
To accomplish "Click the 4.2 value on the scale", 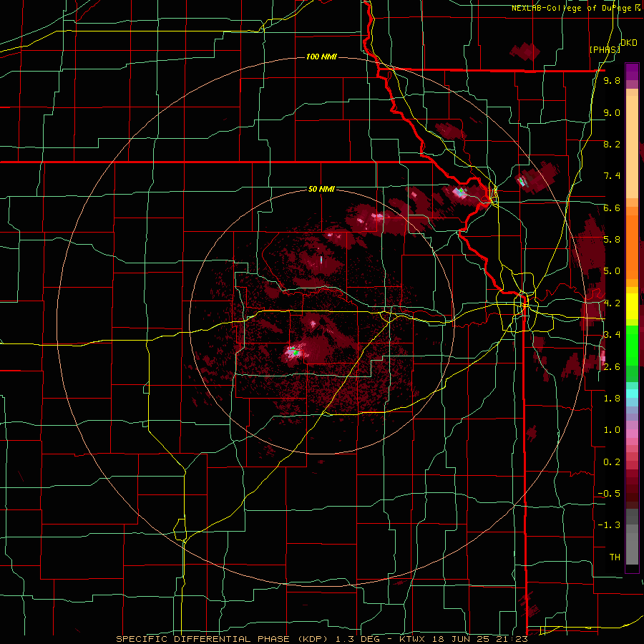I will (x=612, y=303).
